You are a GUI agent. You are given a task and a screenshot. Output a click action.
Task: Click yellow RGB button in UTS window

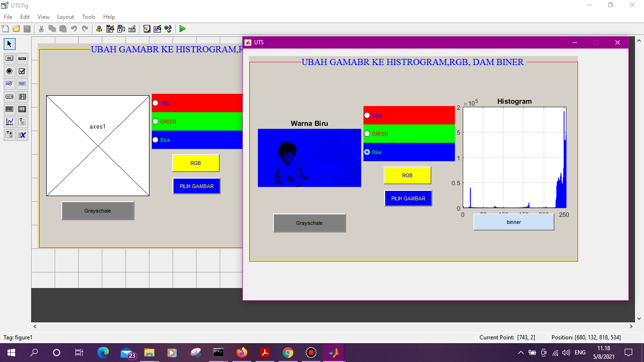407,175
